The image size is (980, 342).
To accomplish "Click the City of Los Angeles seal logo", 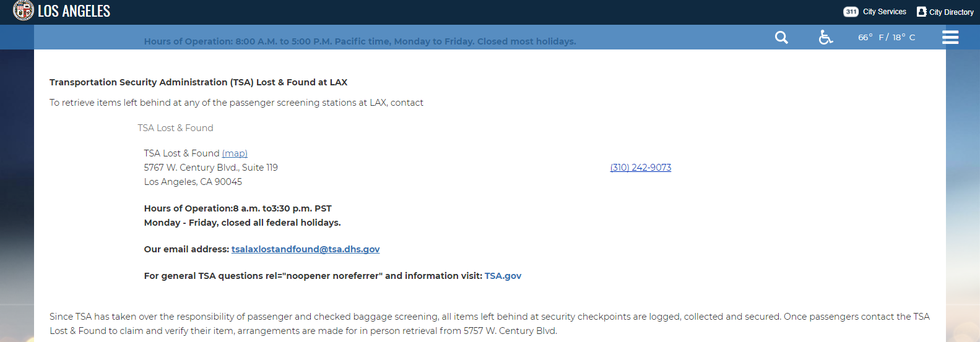I will (24, 11).
